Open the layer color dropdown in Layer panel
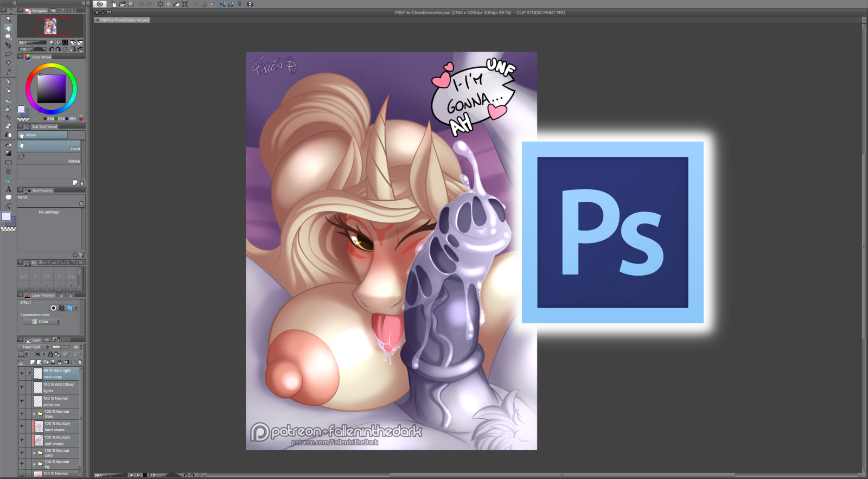868x479 pixels. (x=23, y=354)
